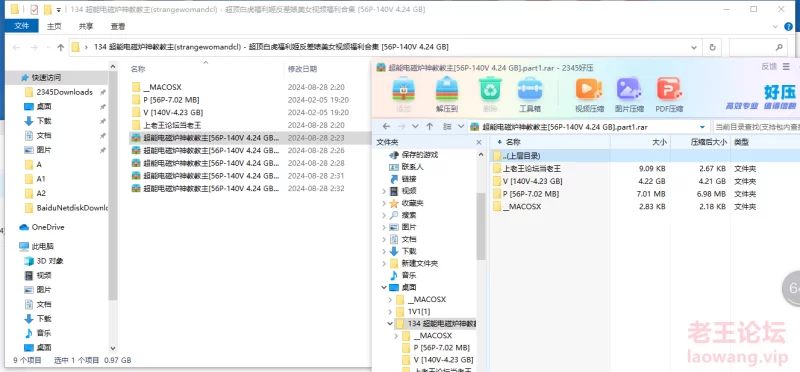Click the Explorer search magnifier icon

click(x=779, y=47)
